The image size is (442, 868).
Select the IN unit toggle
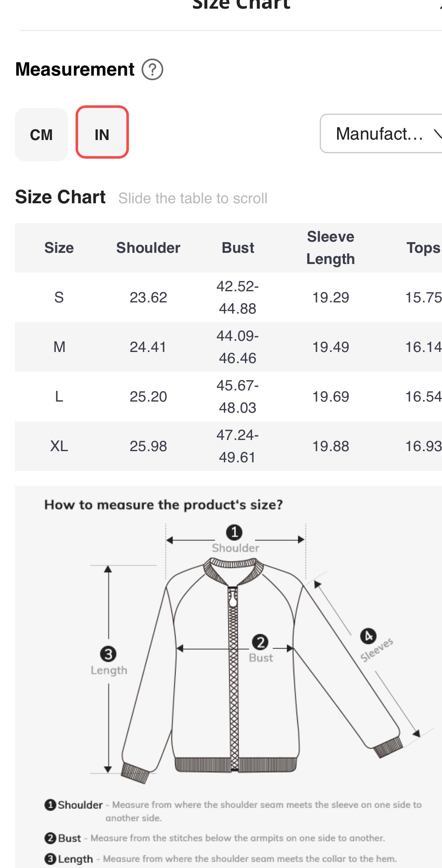click(102, 132)
